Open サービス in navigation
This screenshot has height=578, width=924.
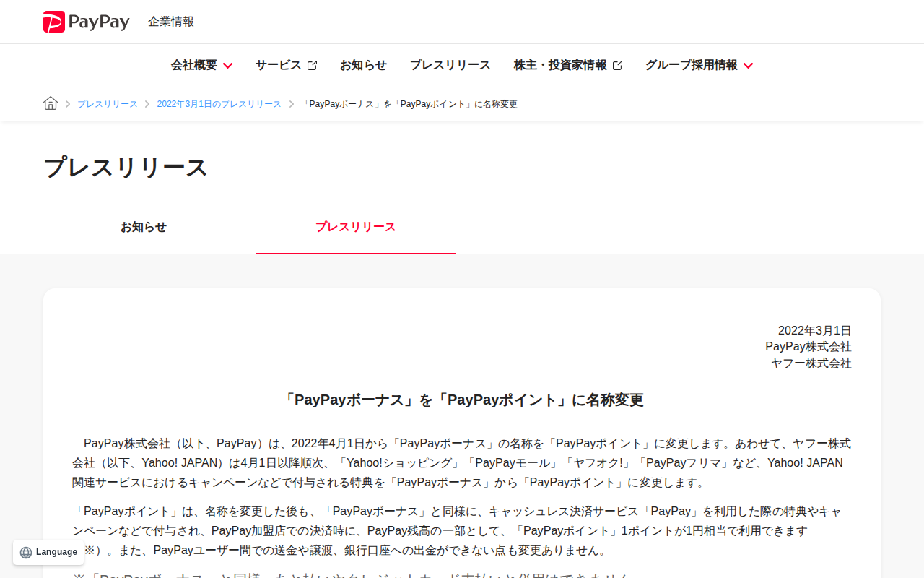(278, 65)
